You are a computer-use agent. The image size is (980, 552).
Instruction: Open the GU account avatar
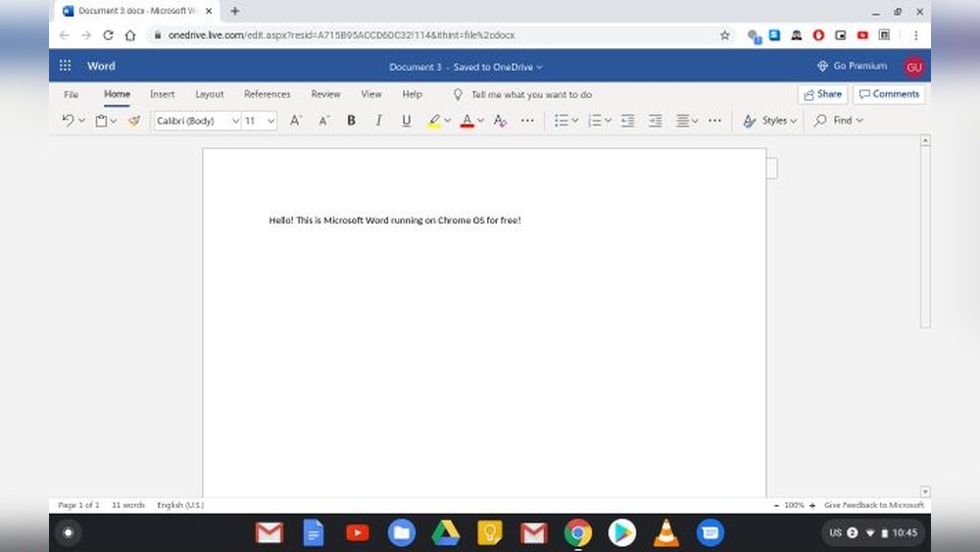click(913, 67)
